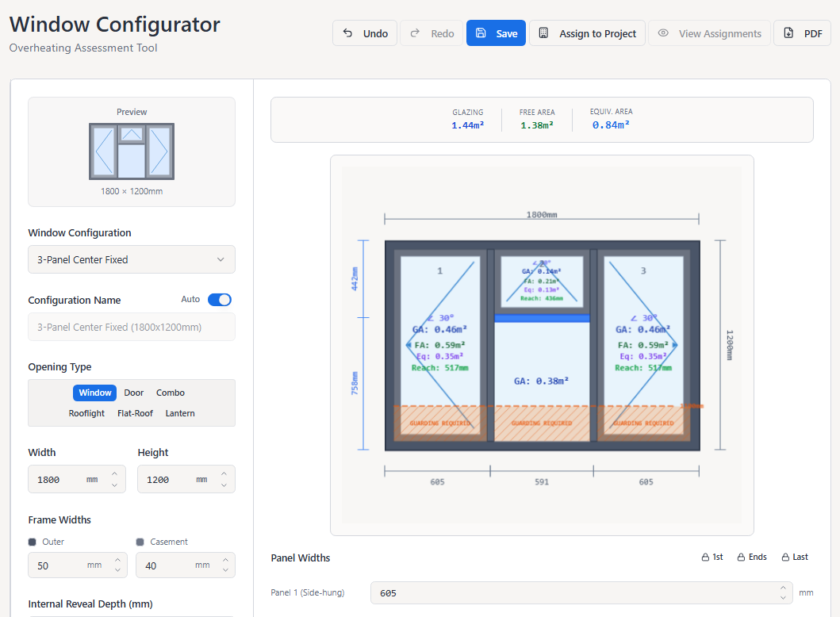Click the blue transom bar in center panel

pyautogui.click(x=542, y=318)
